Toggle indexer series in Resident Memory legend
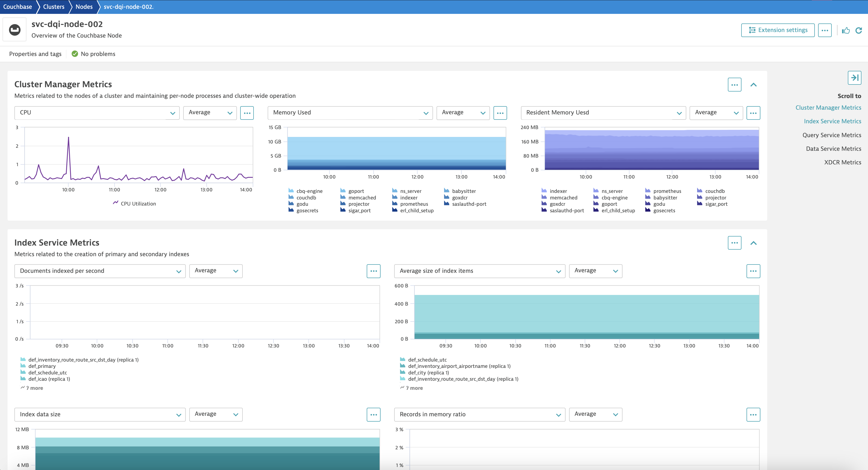 click(558, 191)
